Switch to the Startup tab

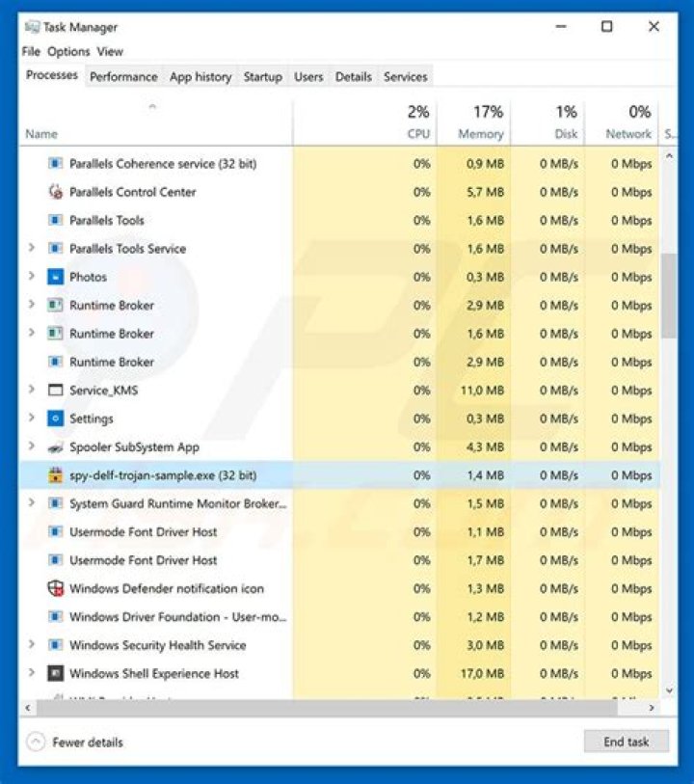point(263,76)
